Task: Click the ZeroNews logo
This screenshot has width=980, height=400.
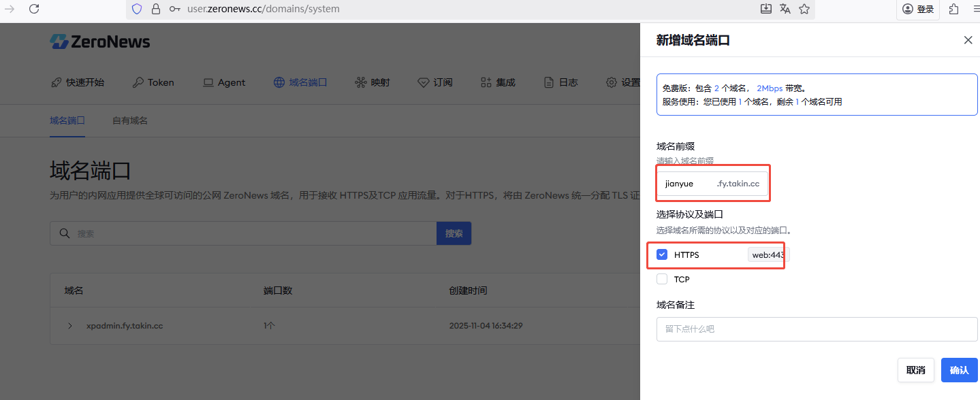Action: [100, 41]
